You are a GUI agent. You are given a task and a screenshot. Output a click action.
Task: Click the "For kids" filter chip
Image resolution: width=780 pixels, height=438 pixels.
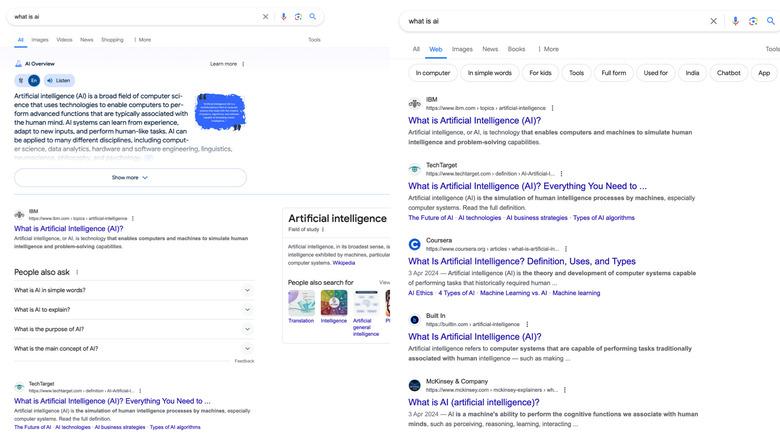point(540,73)
